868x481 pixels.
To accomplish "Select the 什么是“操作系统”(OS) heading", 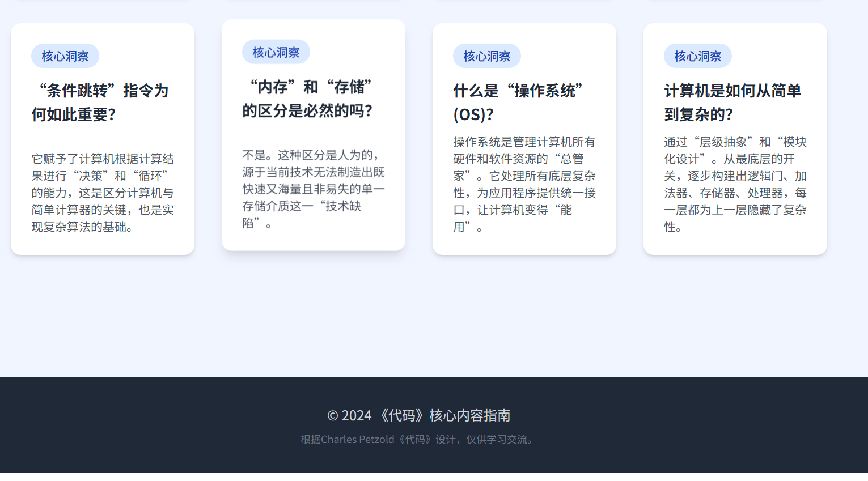I will [518, 103].
